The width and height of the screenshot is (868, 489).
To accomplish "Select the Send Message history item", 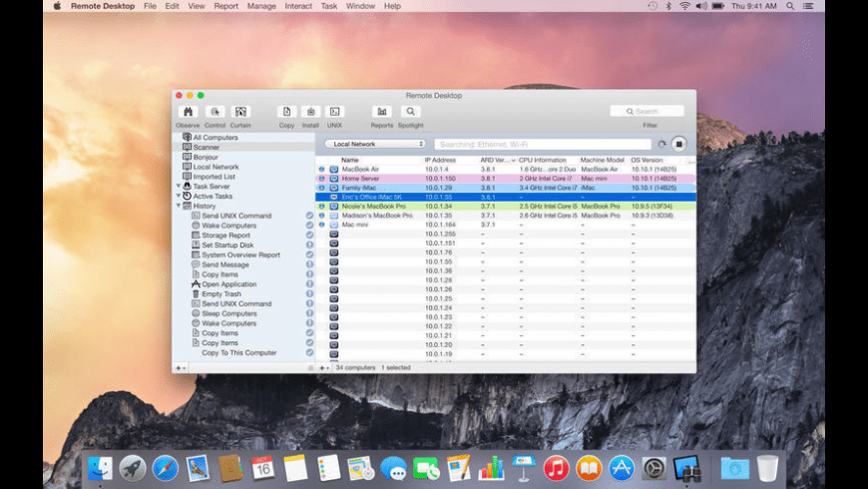I will [225, 264].
